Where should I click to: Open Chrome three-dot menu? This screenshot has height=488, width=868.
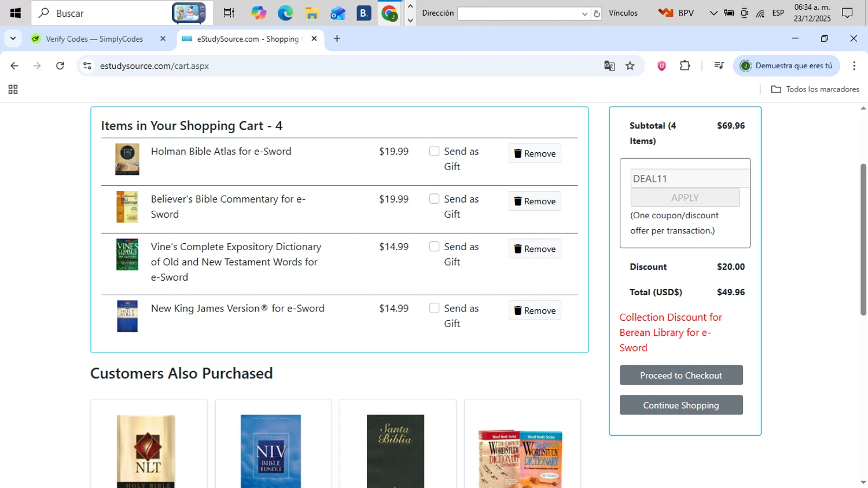tap(854, 66)
